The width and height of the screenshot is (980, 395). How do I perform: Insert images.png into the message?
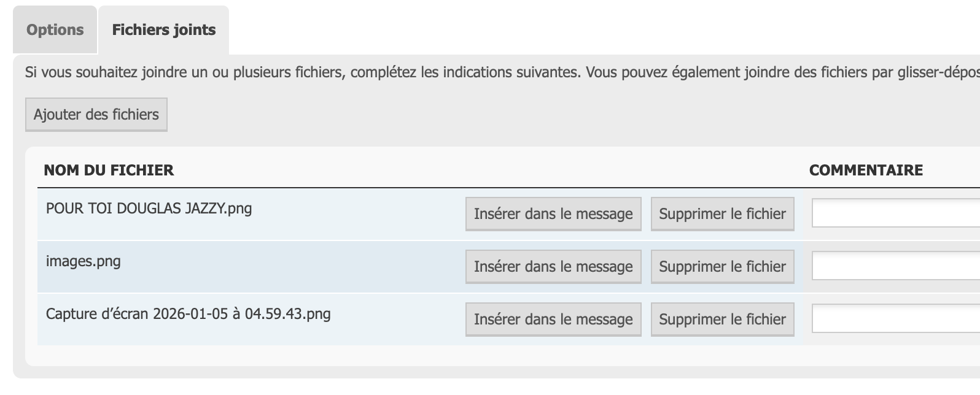[x=553, y=267]
